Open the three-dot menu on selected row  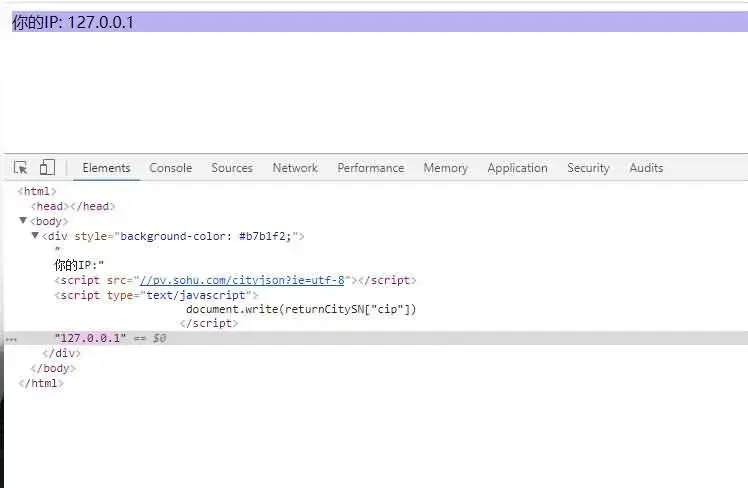[11, 339]
